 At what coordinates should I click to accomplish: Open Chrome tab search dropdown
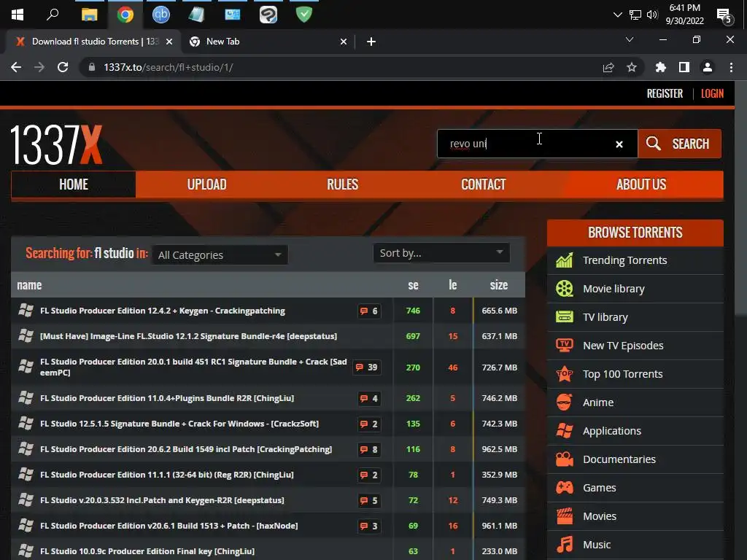coord(629,39)
